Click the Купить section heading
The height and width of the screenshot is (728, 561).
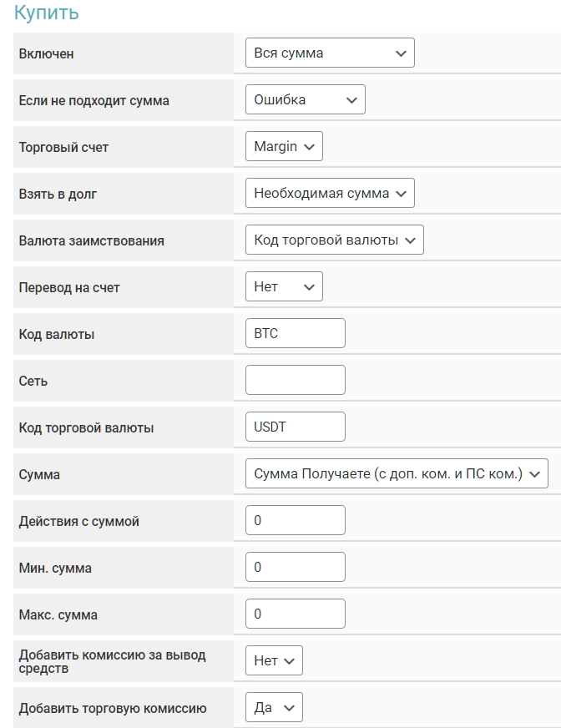(x=46, y=13)
